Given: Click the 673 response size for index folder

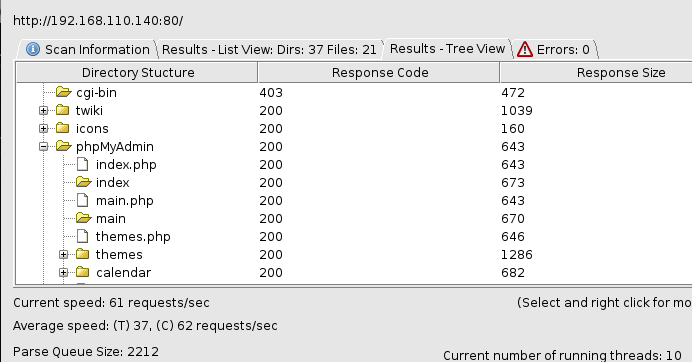Looking at the screenshot, I should (x=513, y=183).
